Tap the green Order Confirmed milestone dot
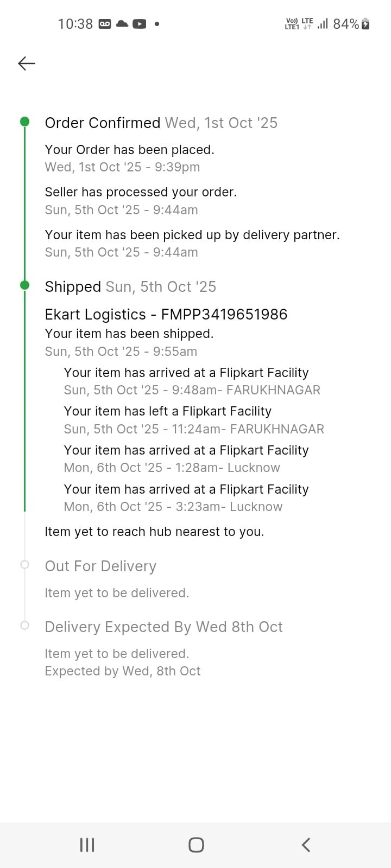 24,122
